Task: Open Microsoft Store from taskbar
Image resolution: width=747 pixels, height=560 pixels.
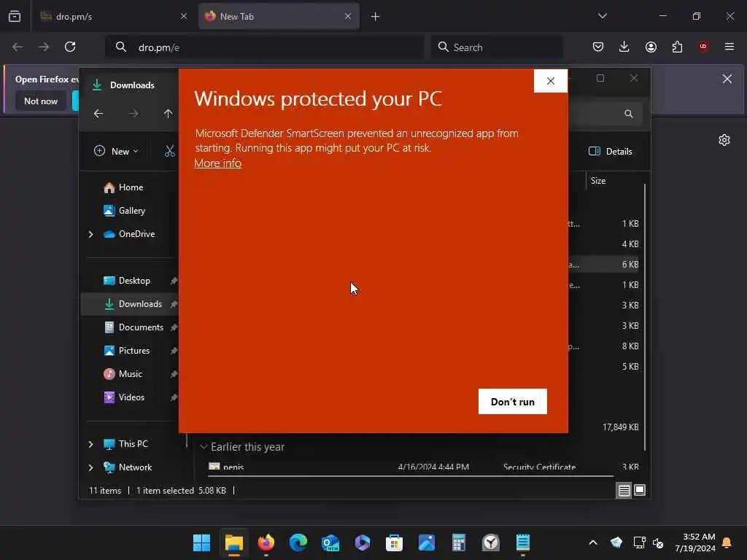Action: pyautogui.click(x=395, y=542)
